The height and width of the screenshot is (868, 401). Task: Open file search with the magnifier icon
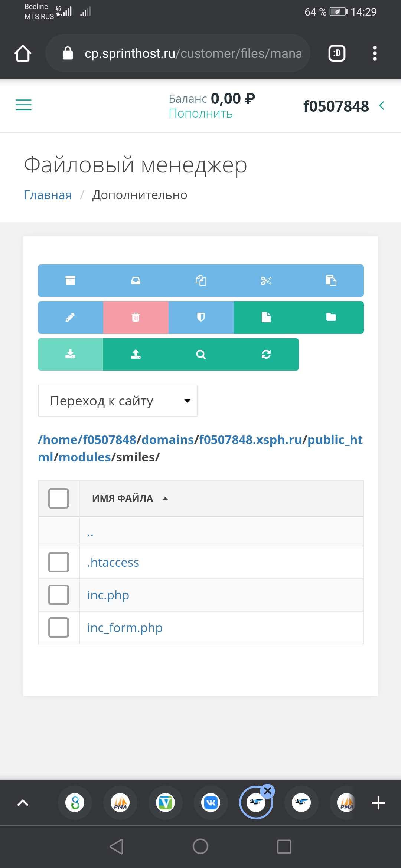(x=201, y=354)
